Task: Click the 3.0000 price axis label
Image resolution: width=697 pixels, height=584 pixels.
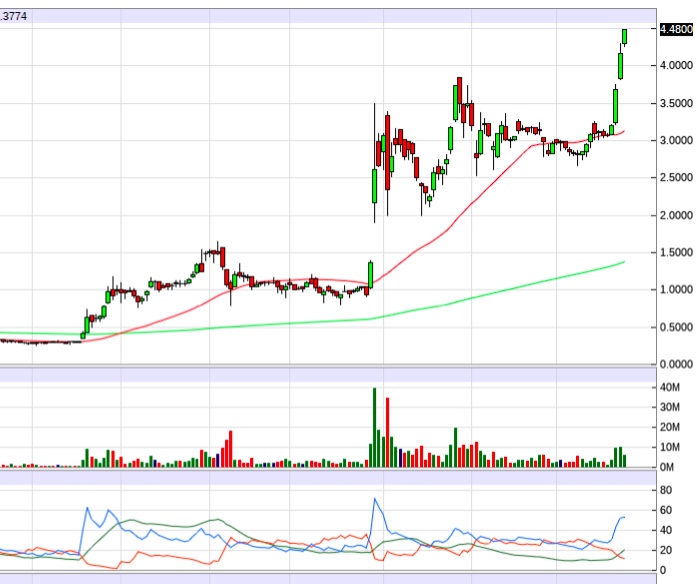Action: click(675, 141)
